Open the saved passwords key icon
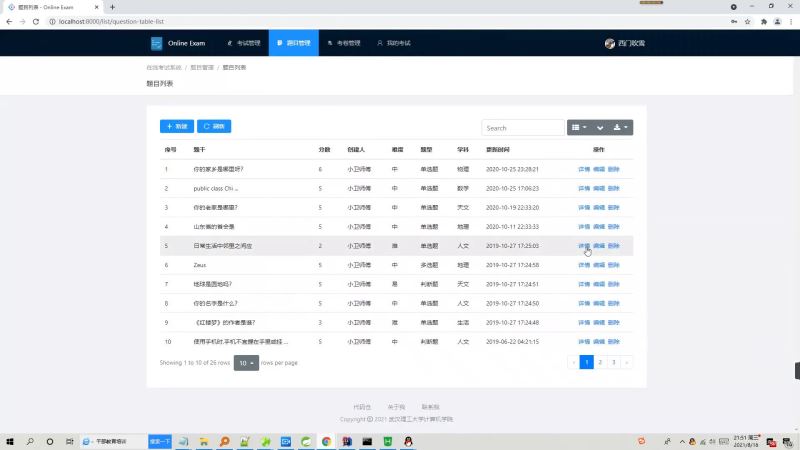This screenshot has height=450, width=800. pos(734,21)
